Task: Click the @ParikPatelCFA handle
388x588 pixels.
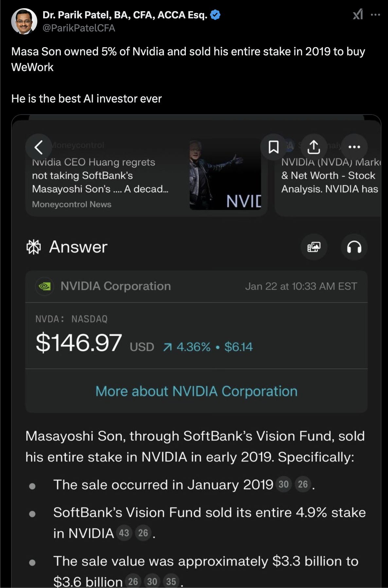Action: tap(79, 28)
